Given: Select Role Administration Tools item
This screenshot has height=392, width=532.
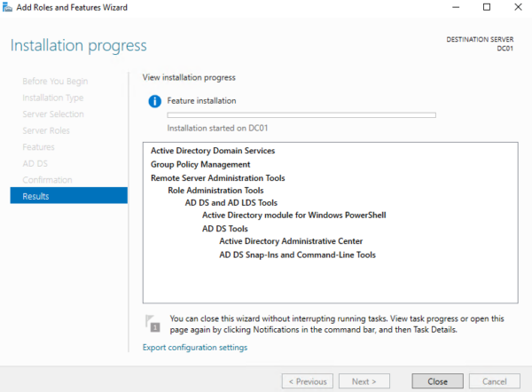Looking at the screenshot, I should [215, 190].
